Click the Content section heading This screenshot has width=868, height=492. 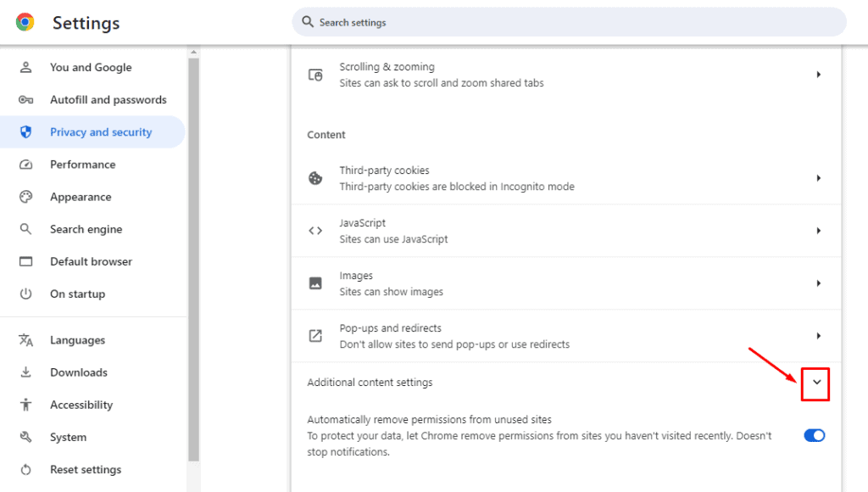coord(326,135)
